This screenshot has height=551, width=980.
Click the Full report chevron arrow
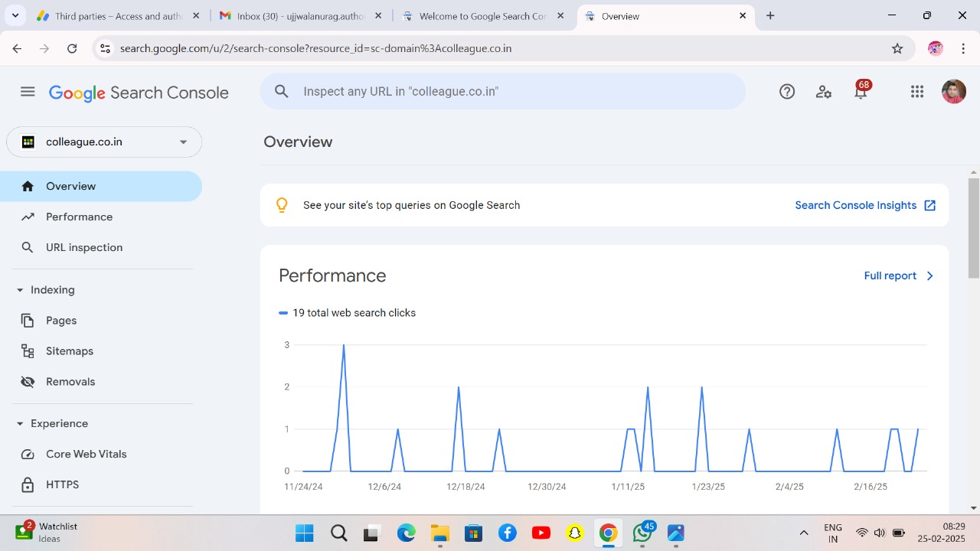930,275
